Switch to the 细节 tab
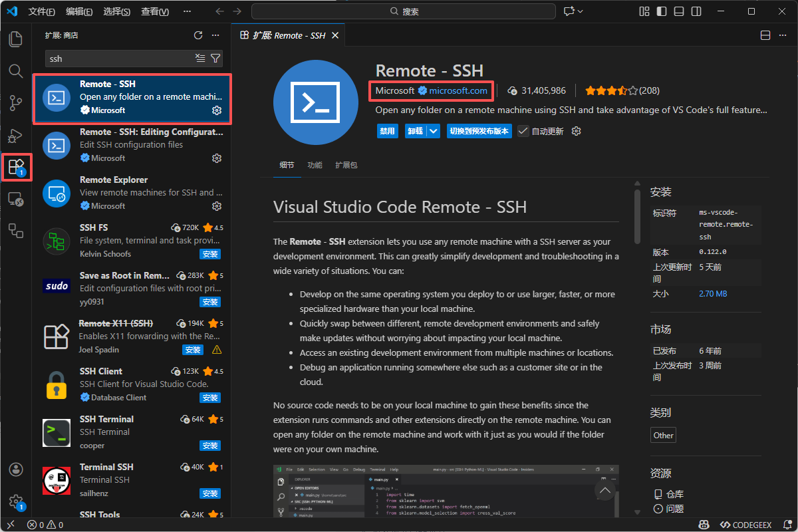798x532 pixels. (287, 165)
